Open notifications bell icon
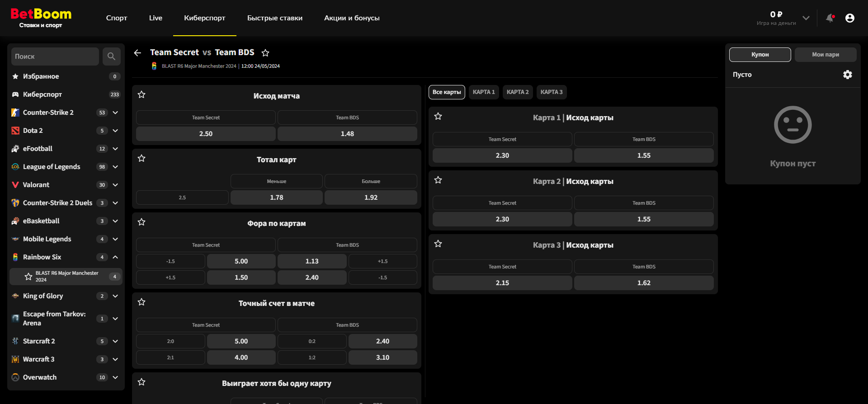868x404 pixels. [830, 18]
